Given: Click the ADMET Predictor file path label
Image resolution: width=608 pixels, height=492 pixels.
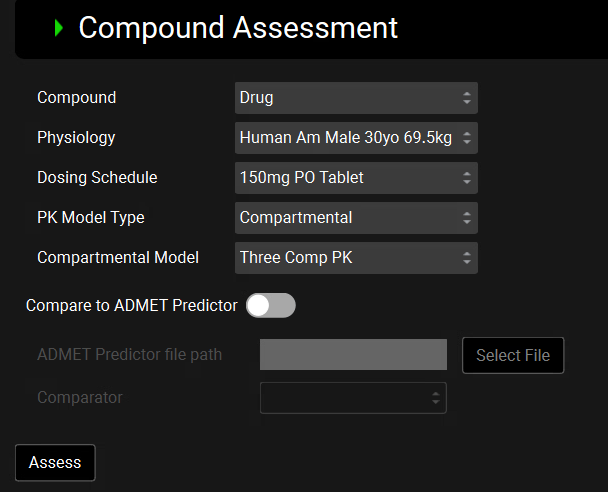Looking at the screenshot, I should 129,355.
